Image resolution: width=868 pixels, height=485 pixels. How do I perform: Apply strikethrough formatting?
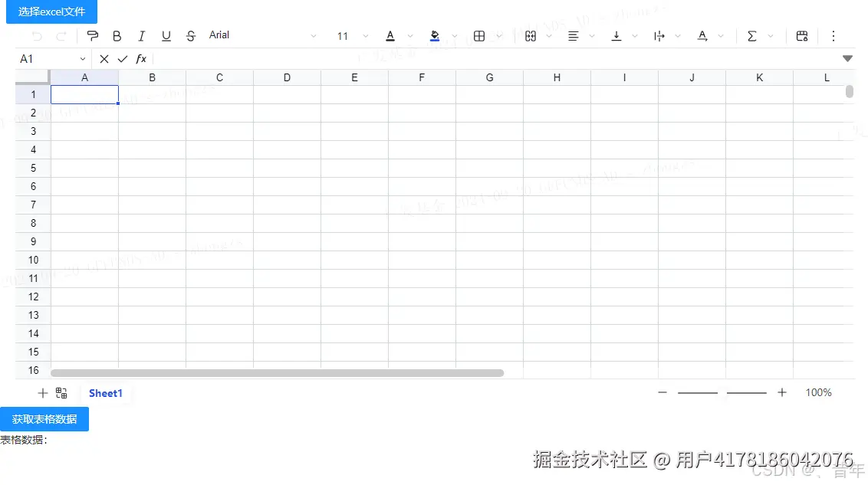(190, 35)
